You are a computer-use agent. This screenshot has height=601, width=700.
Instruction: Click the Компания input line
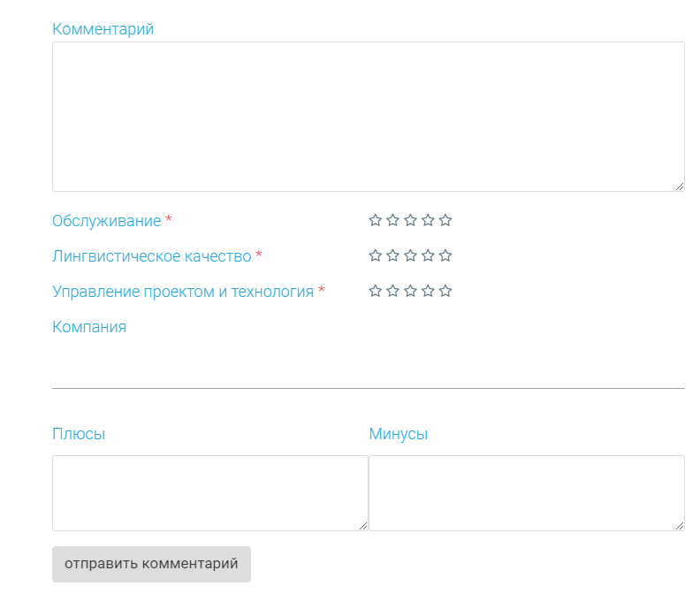[368, 372]
